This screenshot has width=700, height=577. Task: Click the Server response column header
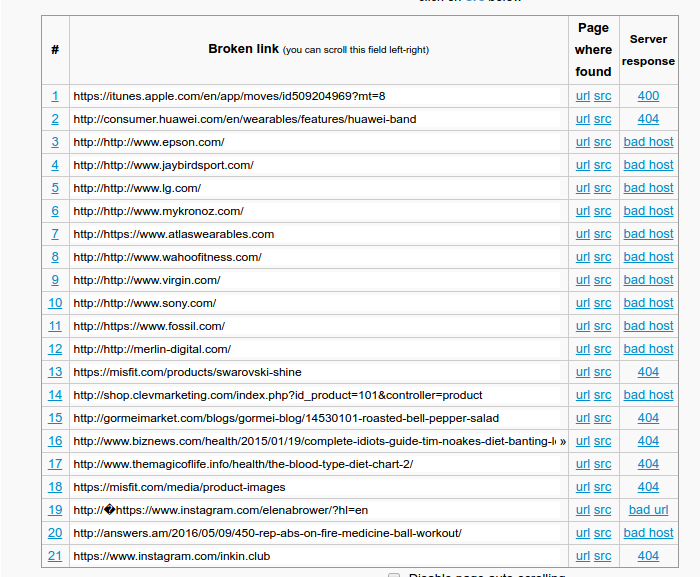coord(648,50)
